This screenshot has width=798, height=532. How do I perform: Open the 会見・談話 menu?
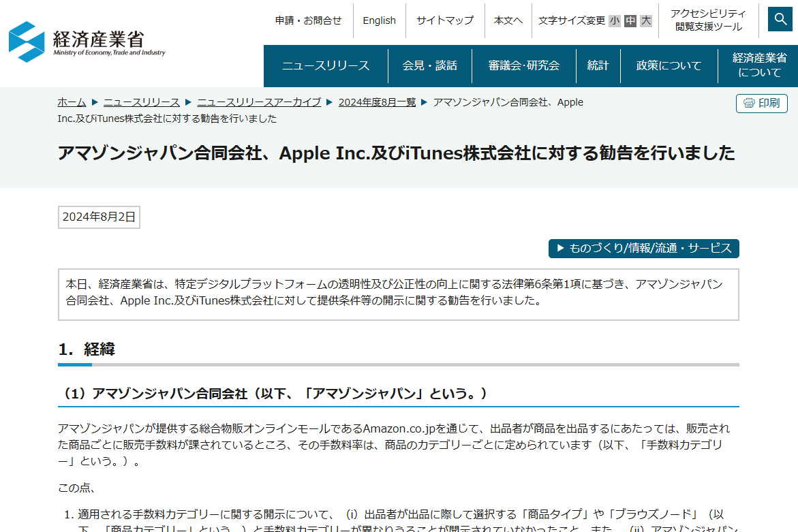pos(430,65)
